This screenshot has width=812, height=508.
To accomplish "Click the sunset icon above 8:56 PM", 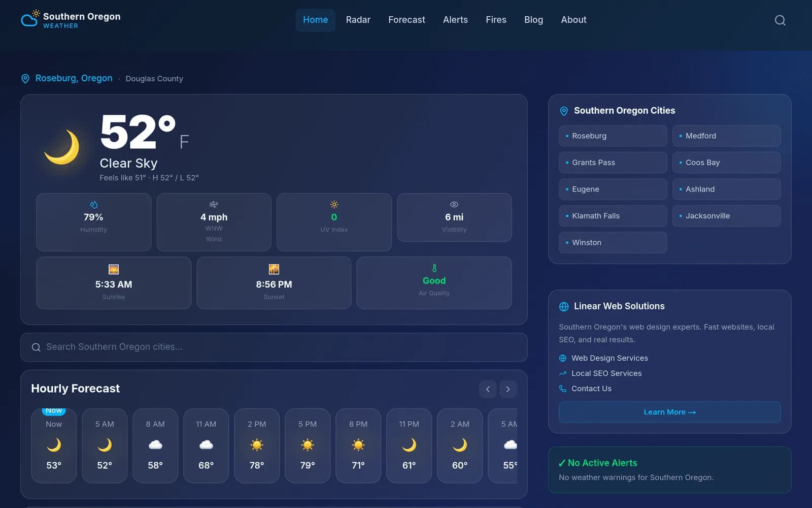I will click(274, 269).
